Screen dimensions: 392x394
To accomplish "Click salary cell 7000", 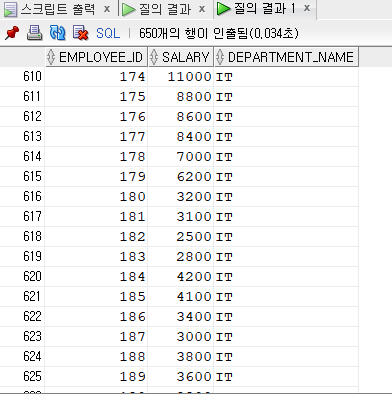I will tap(181, 157).
